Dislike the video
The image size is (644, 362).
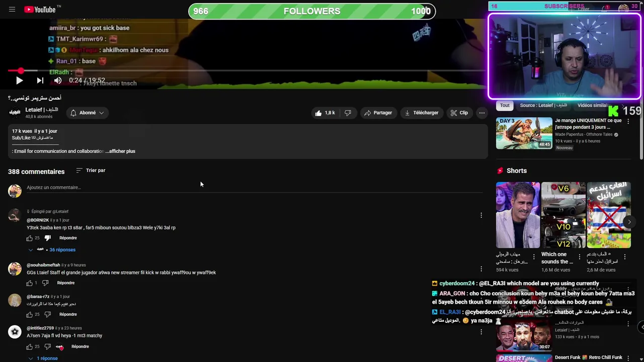[348, 113]
